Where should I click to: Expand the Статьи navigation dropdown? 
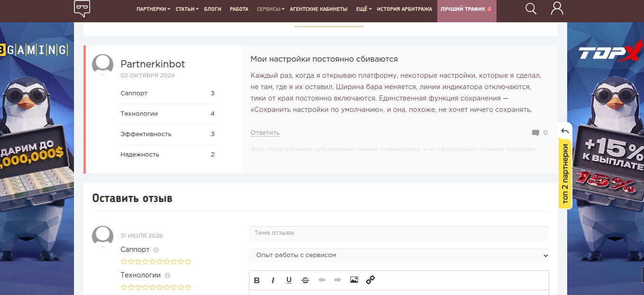coord(187,9)
